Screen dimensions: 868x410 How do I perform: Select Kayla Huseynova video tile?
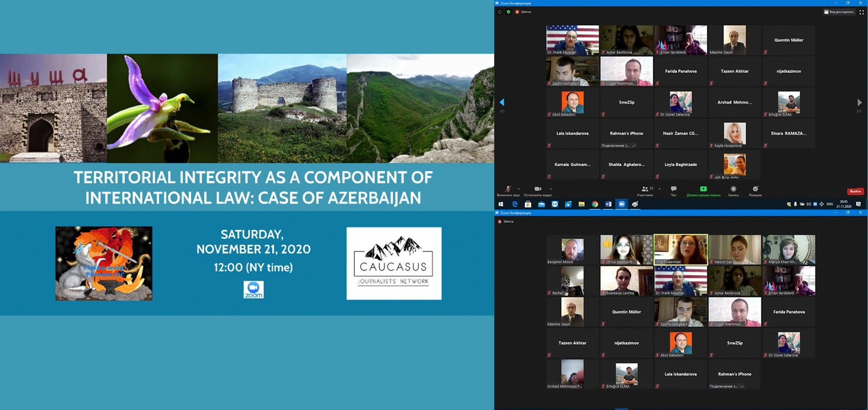(735, 134)
